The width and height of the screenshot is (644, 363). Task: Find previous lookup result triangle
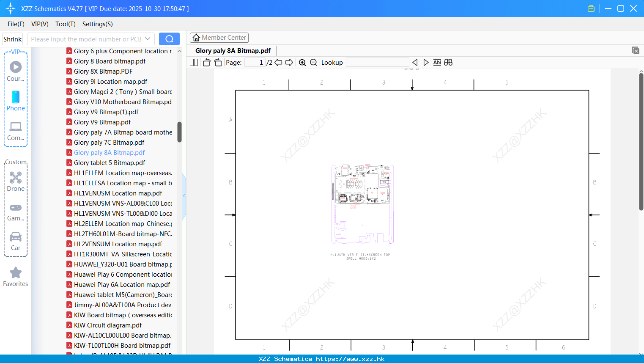(x=415, y=62)
